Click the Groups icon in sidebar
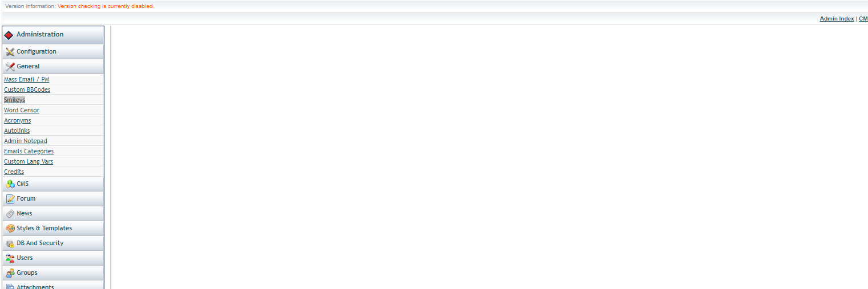Image resolution: width=868 pixels, height=289 pixels. tap(10, 273)
